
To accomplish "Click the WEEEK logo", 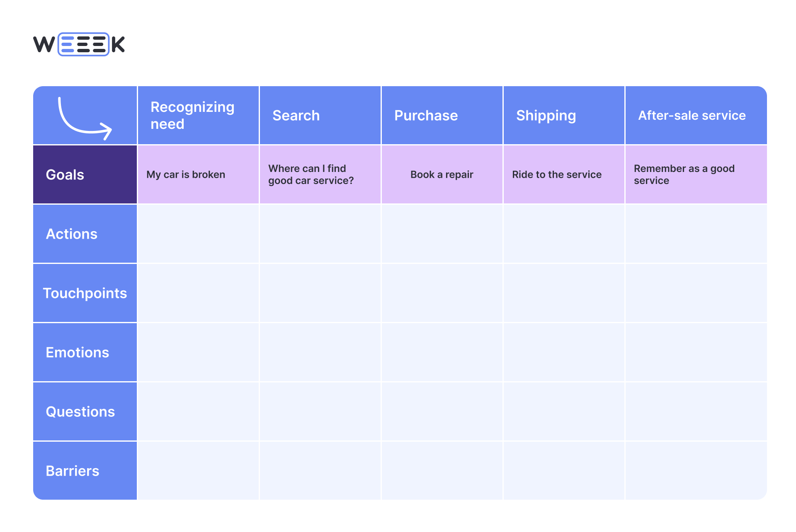I will pyautogui.click(x=79, y=44).
